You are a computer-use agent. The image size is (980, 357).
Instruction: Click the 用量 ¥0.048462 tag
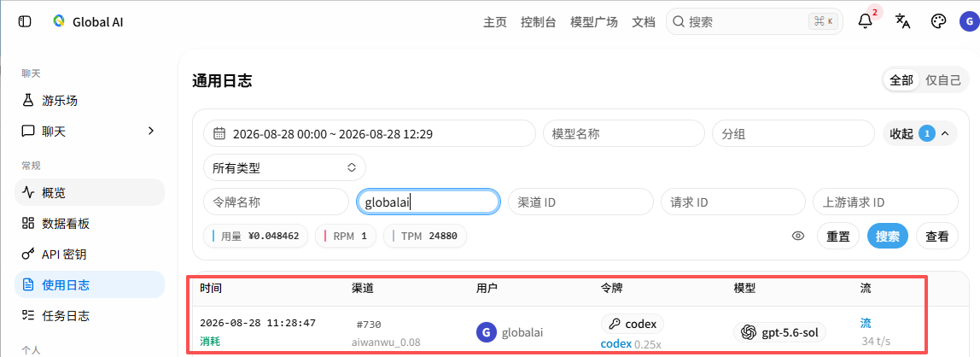tap(255, 236)
